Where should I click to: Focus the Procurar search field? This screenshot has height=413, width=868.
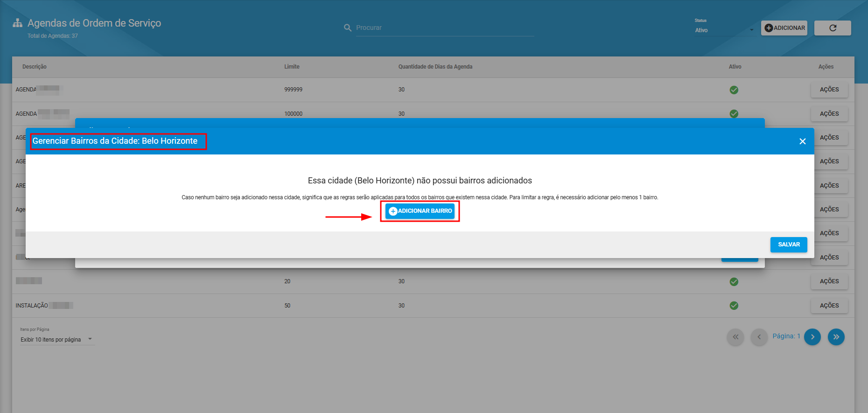445,28
